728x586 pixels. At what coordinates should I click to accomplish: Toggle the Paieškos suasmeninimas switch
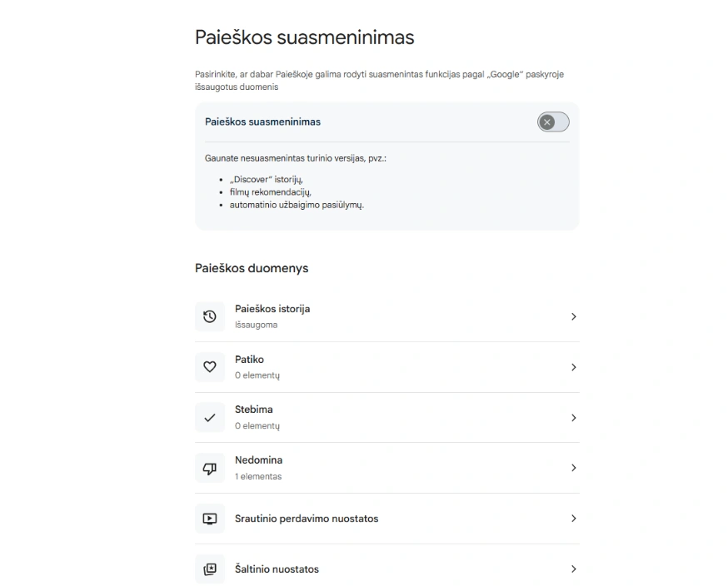coord(553,122)
